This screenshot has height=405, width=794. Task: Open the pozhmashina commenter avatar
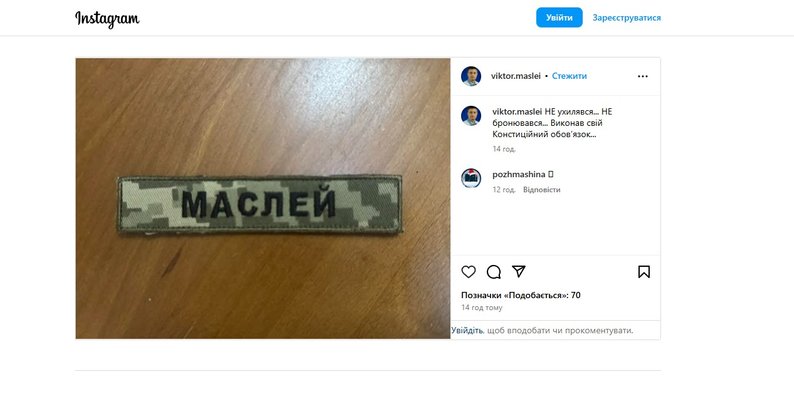[x=471, y=178]
